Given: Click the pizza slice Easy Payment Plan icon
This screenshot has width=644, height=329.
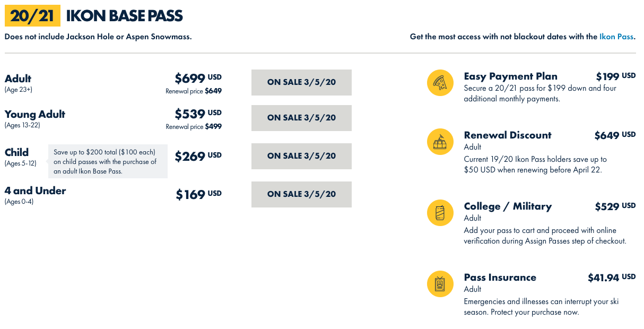Looking at the screenshot, I should [440, 83].
